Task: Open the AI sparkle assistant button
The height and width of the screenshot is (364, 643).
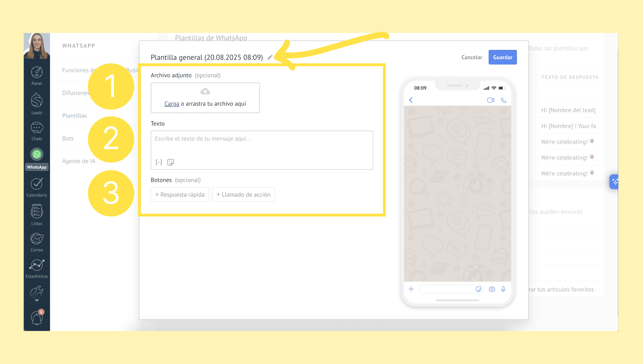Action: (x=614, y=182)
